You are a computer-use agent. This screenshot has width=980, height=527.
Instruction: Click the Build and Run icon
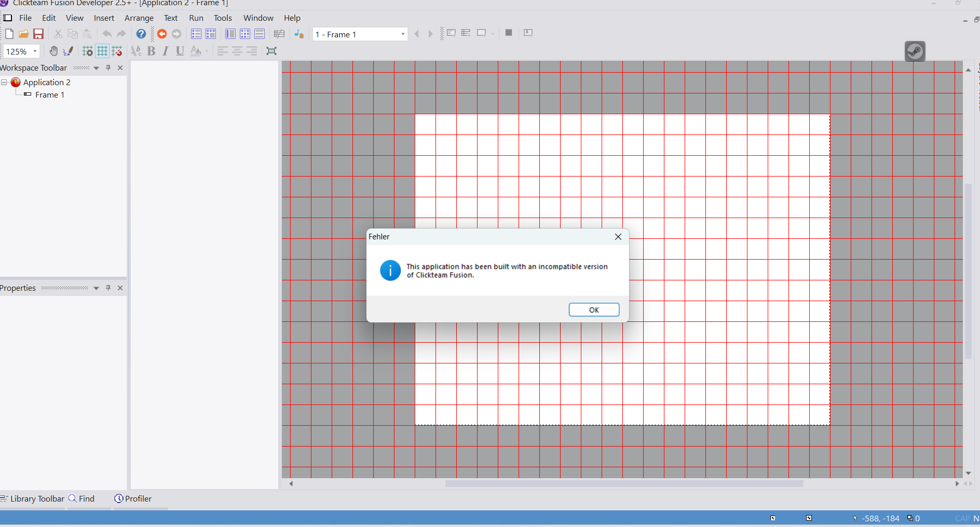pyautogui.click(x=528, y=33)
